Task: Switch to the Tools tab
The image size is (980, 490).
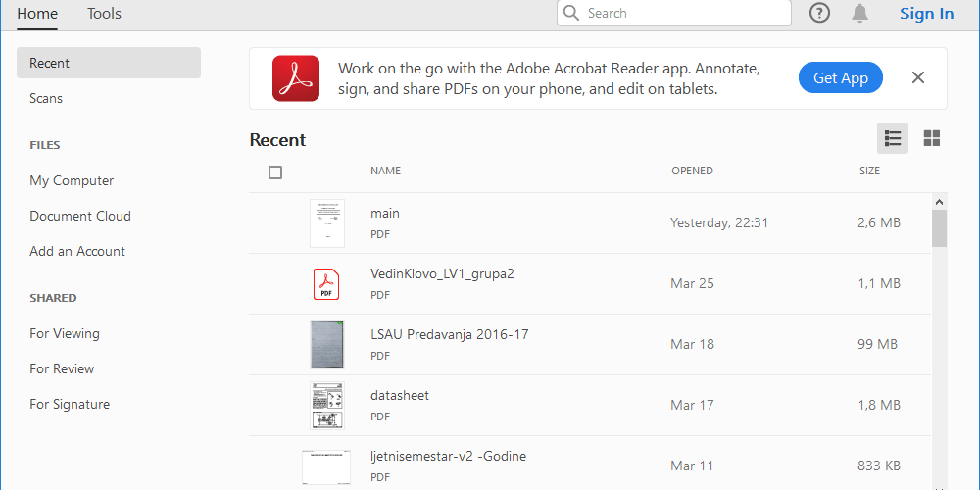Action: coord(105,14)
